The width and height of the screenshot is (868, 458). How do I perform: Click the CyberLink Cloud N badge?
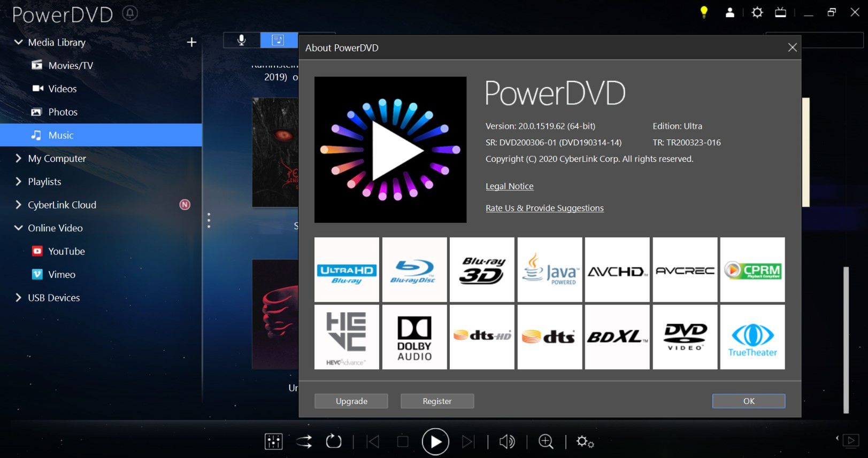point(185,205)
